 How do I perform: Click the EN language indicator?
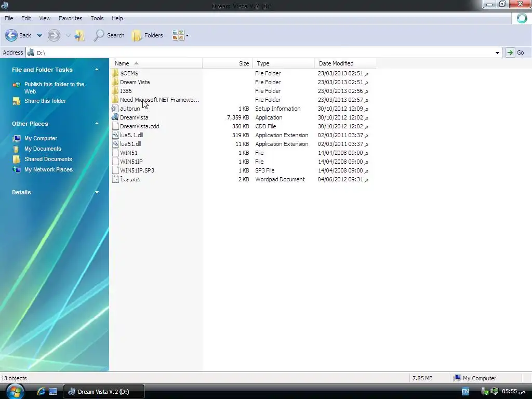pyautogui.click(x=465, y=392)
